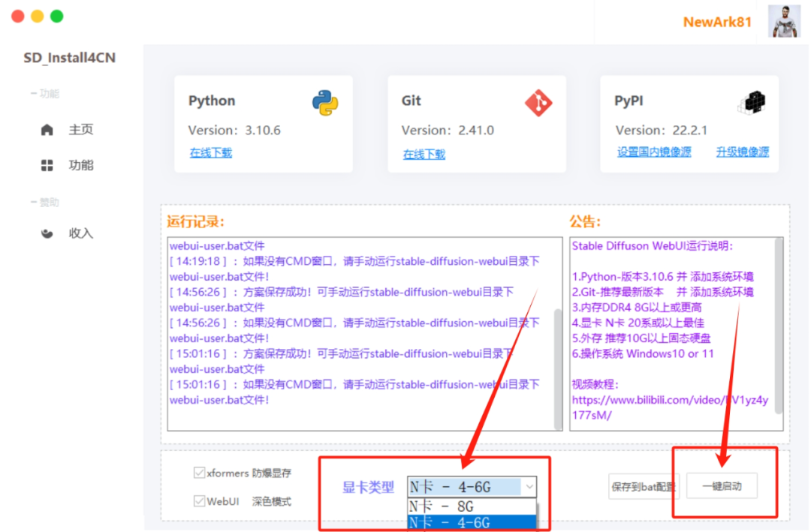The width and height of the screenshot is (811, 532).
Task: Click the Git logo icon
Action: [538, 103]
